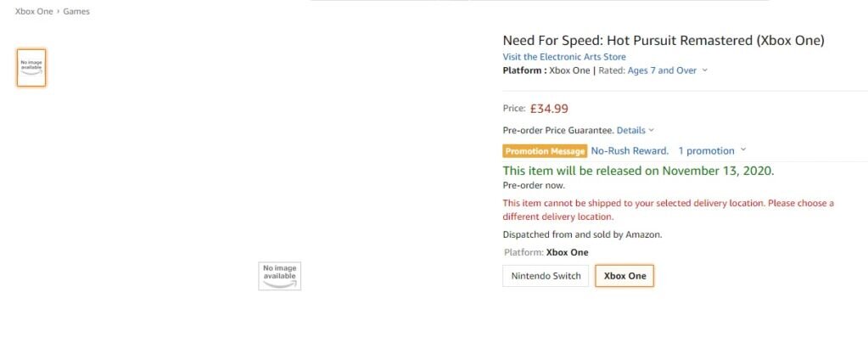Click the red delivery location warning message
This screenshot has height=354, width=868.
tap(668, 210)
